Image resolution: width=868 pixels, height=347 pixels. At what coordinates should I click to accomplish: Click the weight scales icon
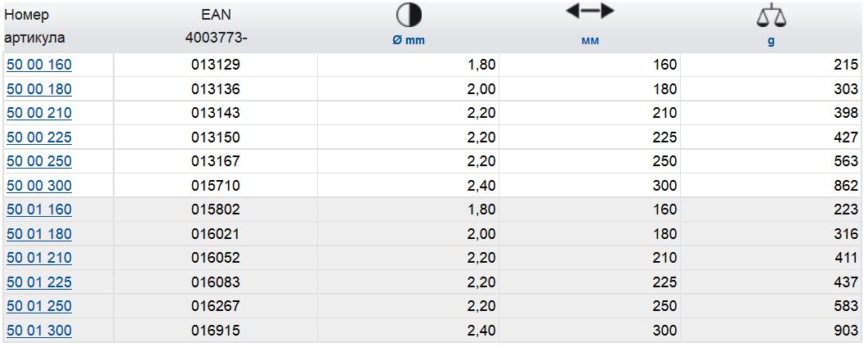pyautogui.click(x=770, y=16)
